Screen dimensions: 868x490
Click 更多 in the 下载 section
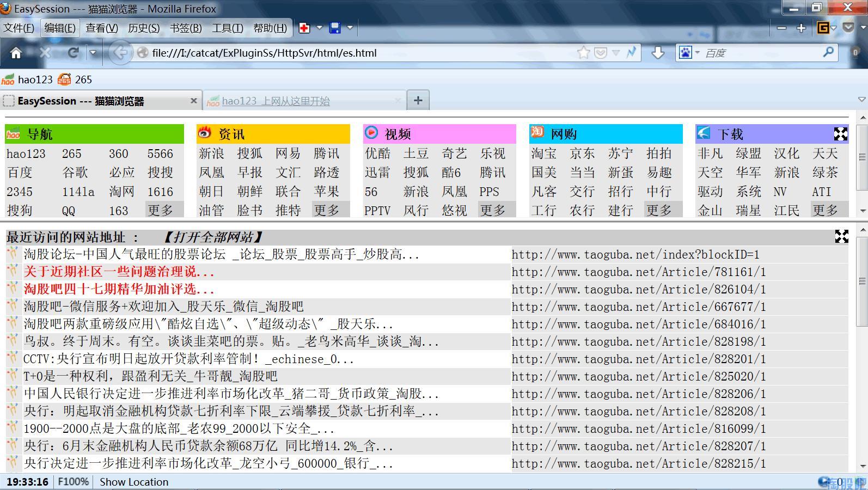click(826, 210)
